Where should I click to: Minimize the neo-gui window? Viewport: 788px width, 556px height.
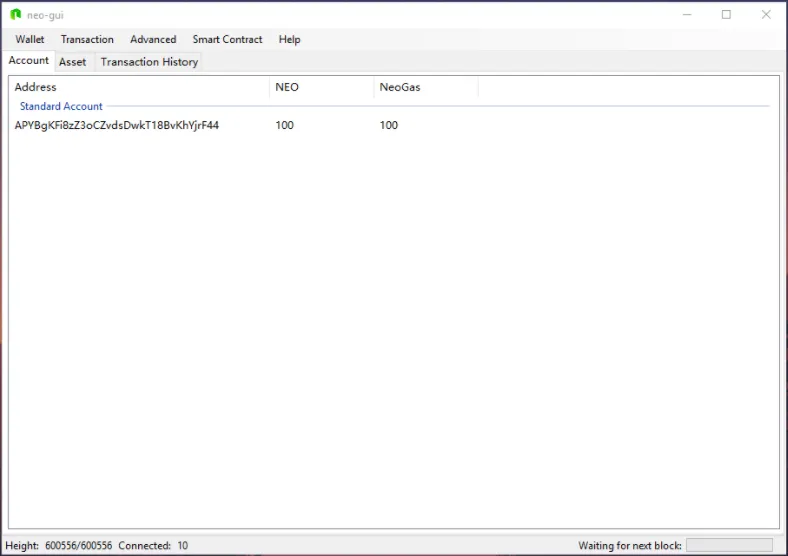[x=687, y=15]
